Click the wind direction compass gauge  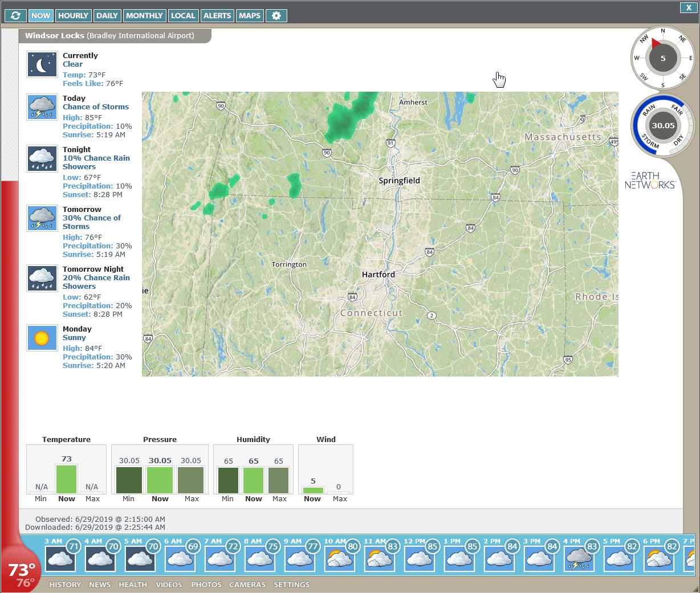(x=662, y=58)
